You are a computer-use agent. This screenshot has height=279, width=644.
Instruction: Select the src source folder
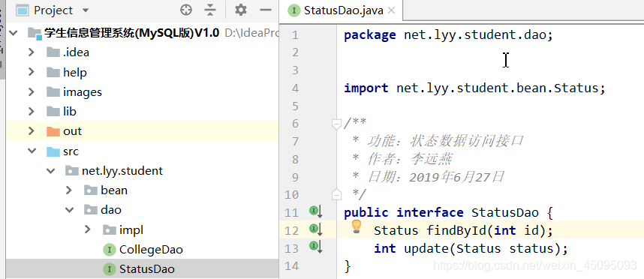tap(62, 151)
